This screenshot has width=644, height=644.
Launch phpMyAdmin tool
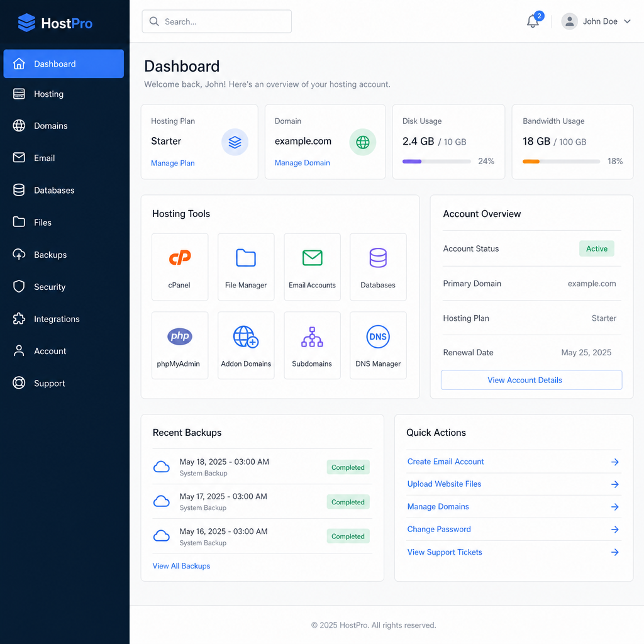click(x=179, y=345)
